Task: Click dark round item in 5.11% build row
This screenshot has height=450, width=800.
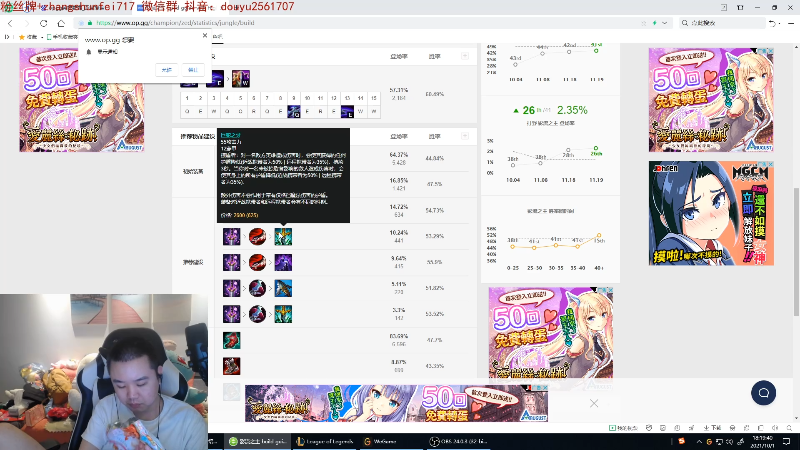Action: (x=257, y=288)
